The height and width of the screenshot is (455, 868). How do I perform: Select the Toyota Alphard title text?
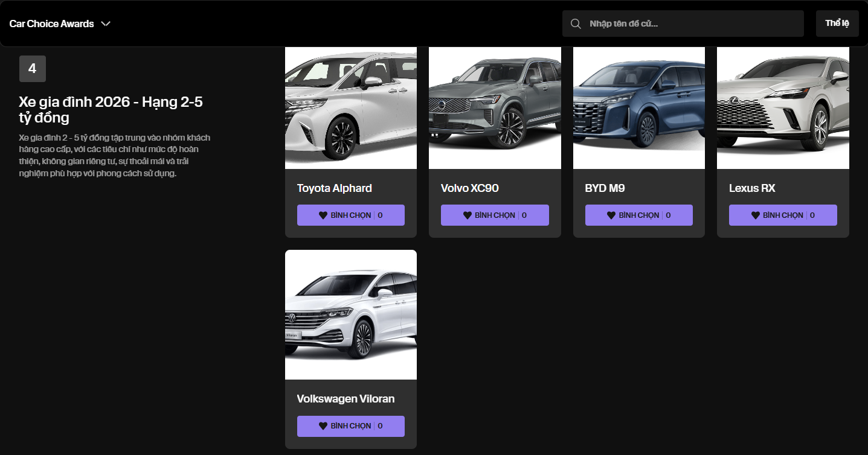point(335,188)
